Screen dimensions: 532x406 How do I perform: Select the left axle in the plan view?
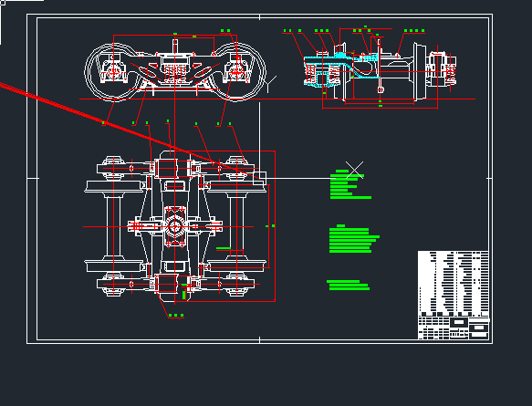pos(113,226)
